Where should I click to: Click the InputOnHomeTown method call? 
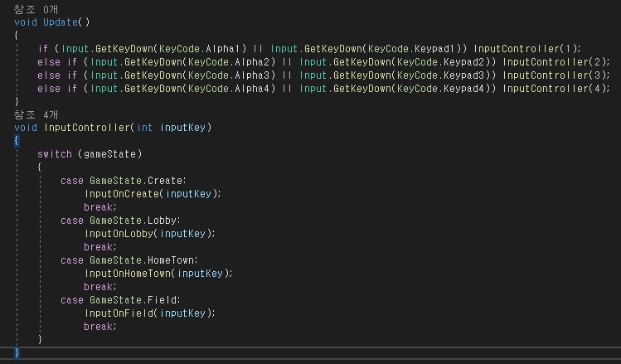coord(124,273)
